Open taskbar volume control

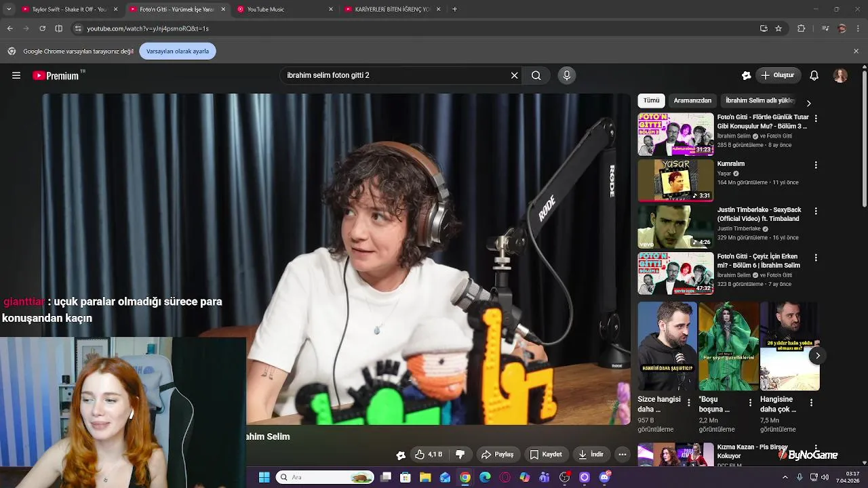(x=825, y=477)
